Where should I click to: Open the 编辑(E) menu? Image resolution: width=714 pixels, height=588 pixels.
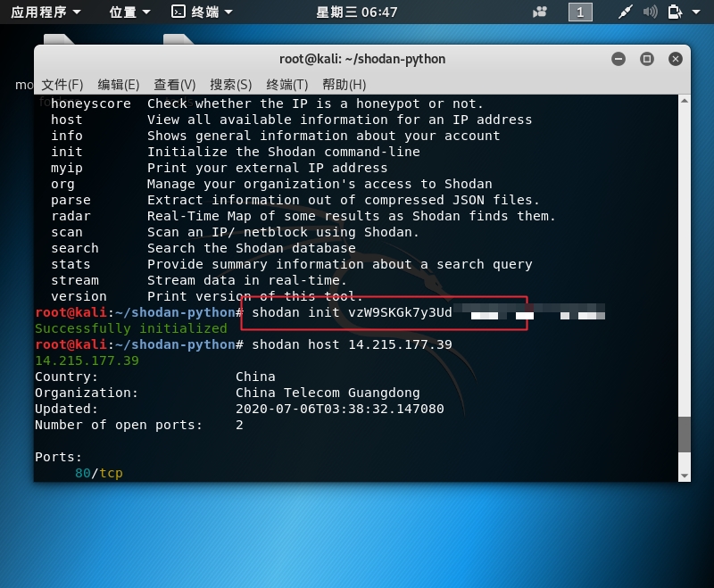(x=119, y=85)
